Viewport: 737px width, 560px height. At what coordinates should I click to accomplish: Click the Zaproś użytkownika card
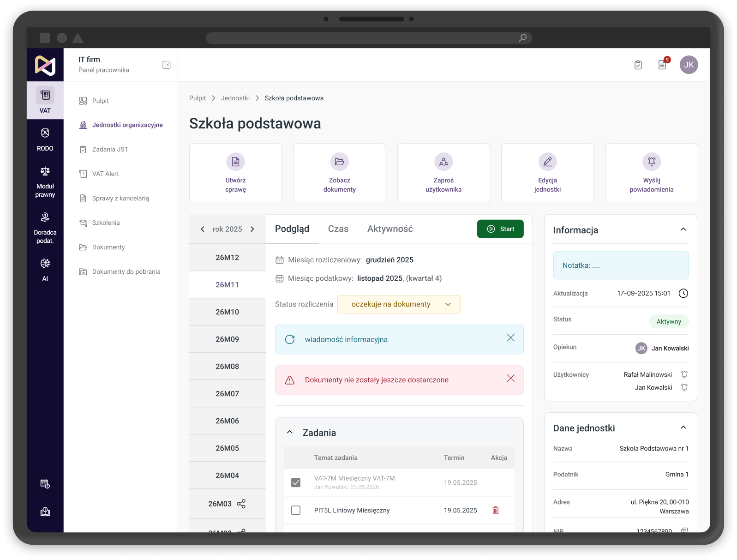point(443,173)
